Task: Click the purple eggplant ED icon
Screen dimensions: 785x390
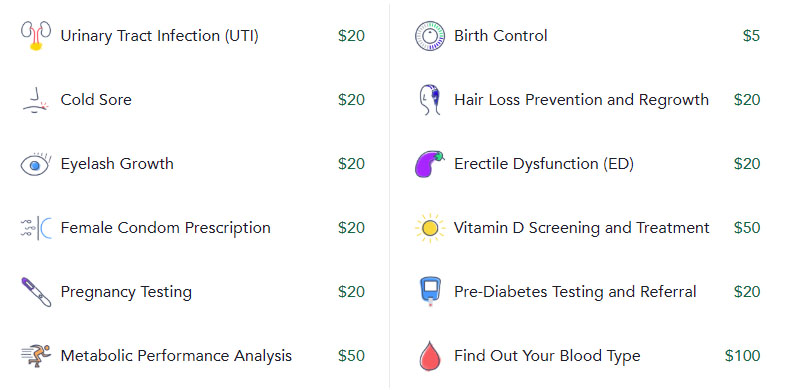Action: click(430, 164)
